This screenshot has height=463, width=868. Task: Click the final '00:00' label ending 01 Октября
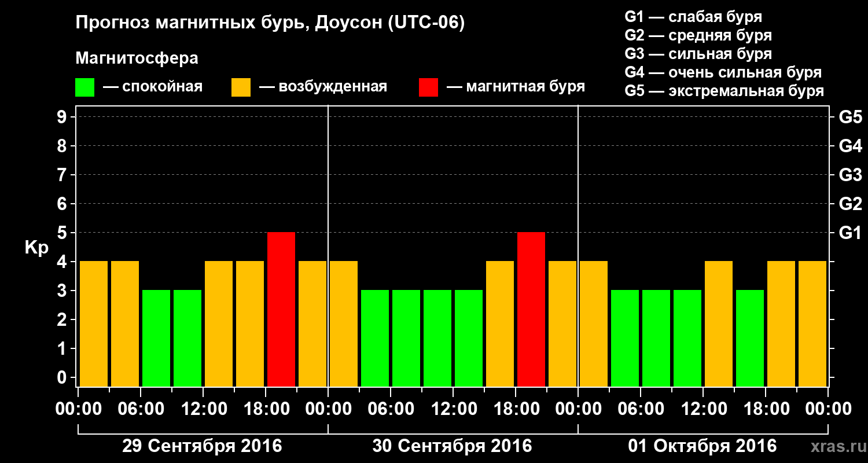(x=829, y=409)
